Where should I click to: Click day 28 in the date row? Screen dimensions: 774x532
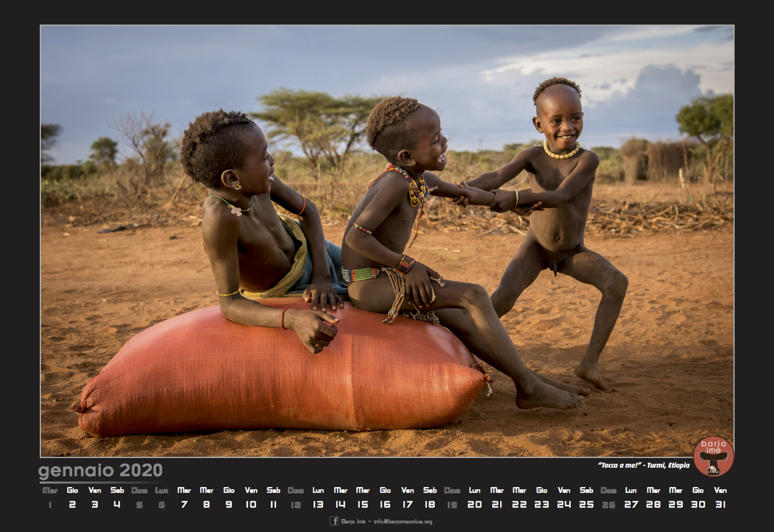pos(653,504)
